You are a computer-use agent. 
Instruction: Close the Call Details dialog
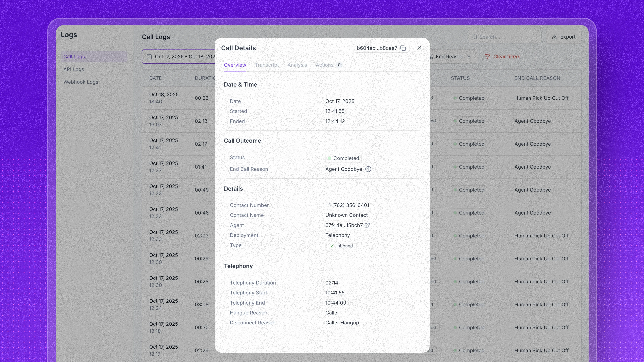click(x=419, y=48)
